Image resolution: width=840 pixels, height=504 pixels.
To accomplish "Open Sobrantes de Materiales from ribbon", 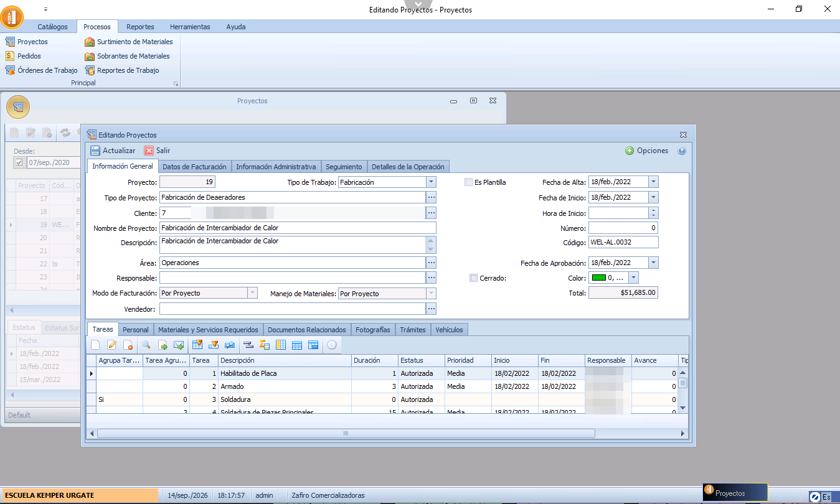I will point(128,56).
